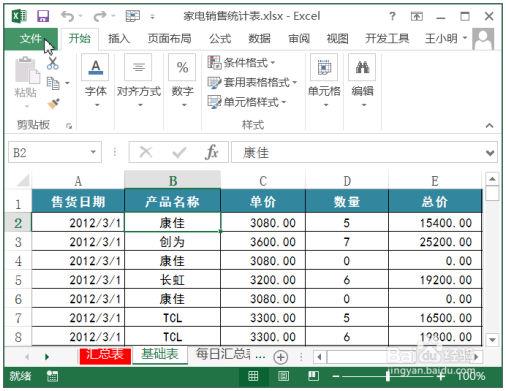Image resolution: width=506 pixels, height=391 pixels.
Task: Click the macro record status bar icon
Action: 52,376
